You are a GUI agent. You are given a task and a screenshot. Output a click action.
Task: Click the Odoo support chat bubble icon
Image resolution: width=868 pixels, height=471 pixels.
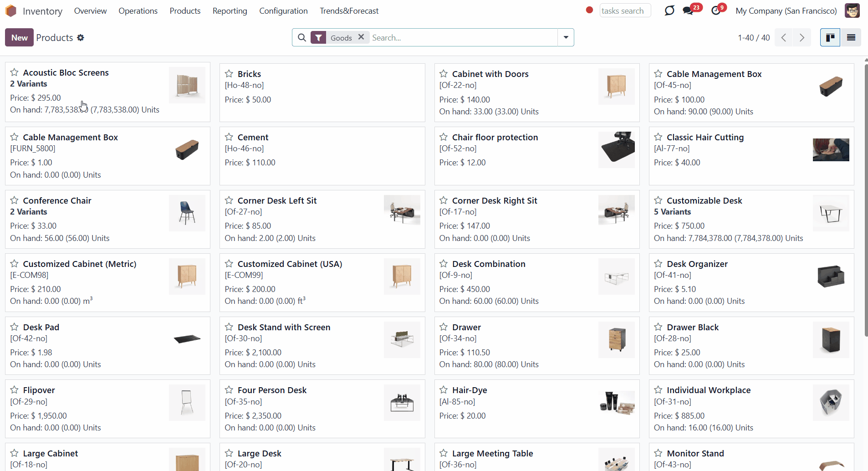(669, 10)
